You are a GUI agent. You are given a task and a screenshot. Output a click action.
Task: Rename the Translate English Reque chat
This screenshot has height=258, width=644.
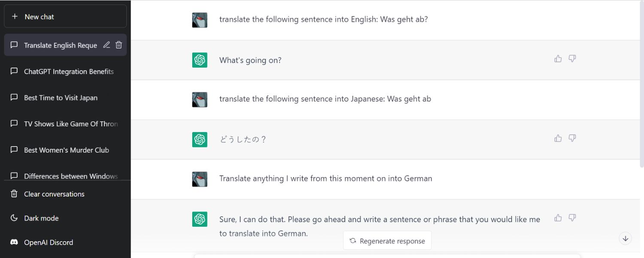106,45
